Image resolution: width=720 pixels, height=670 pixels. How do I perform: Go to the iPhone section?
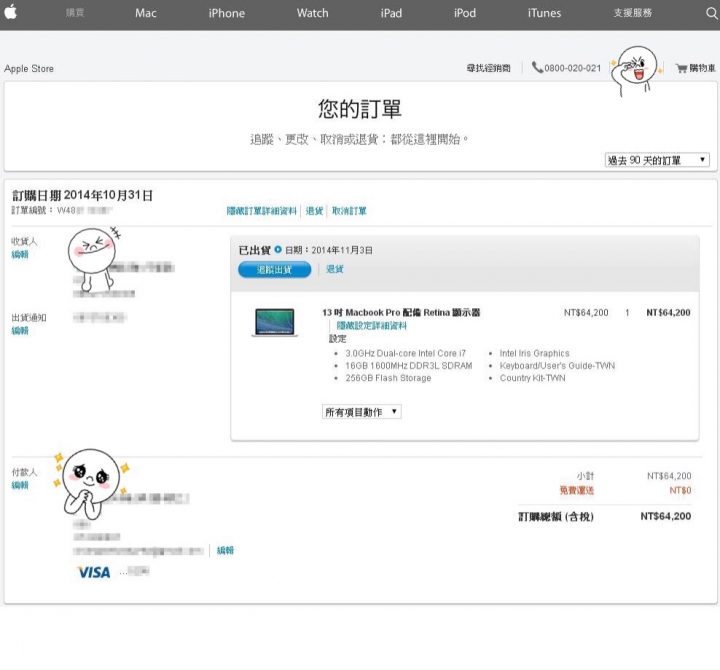[226, 13]
